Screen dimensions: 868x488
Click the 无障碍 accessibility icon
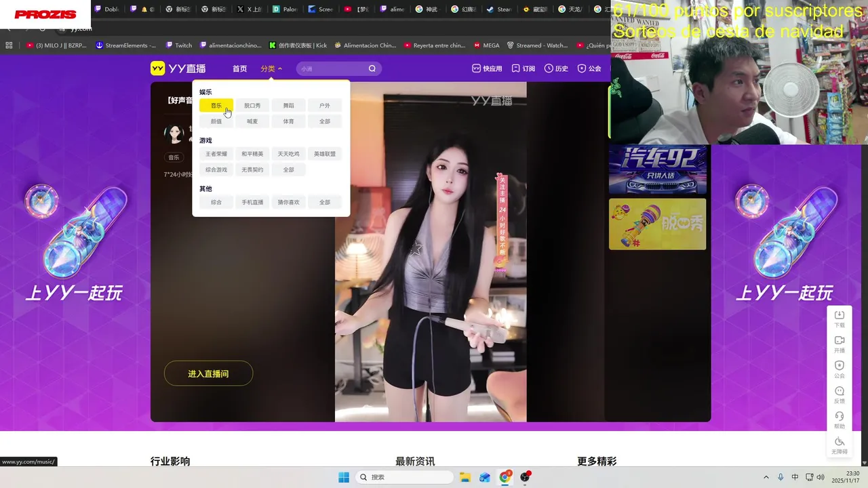pos(840,445)
